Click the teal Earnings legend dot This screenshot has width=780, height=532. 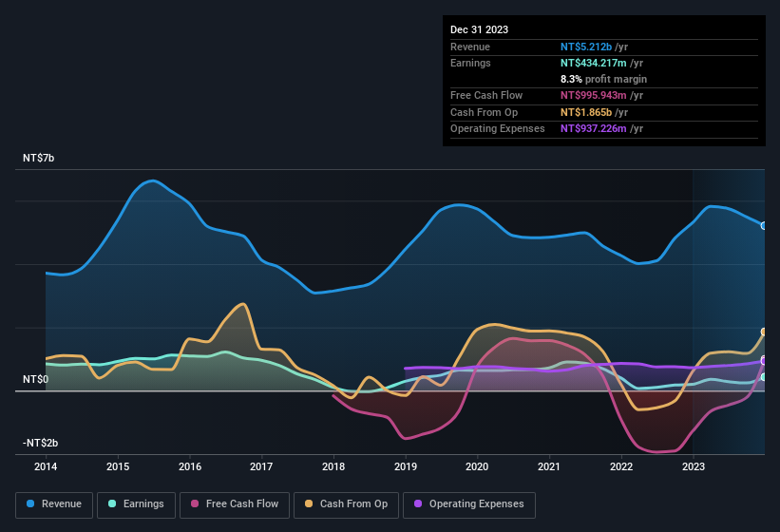point(112,503)
